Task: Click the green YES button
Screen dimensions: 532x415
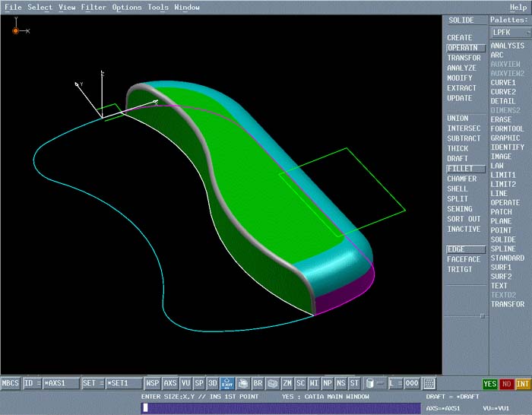Action: coord(490,384)
